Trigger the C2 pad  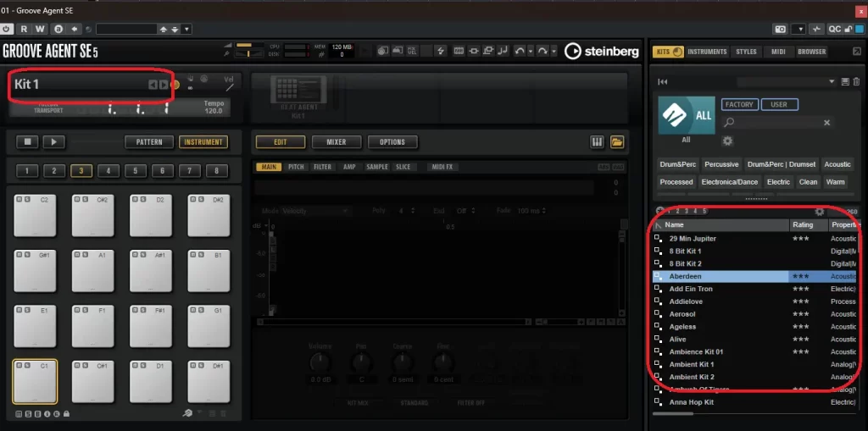pos(35,216)
